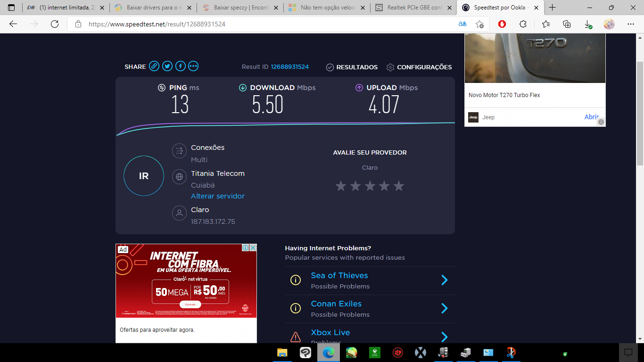
Task: Rate provider five stars
Action: point(399,186)
